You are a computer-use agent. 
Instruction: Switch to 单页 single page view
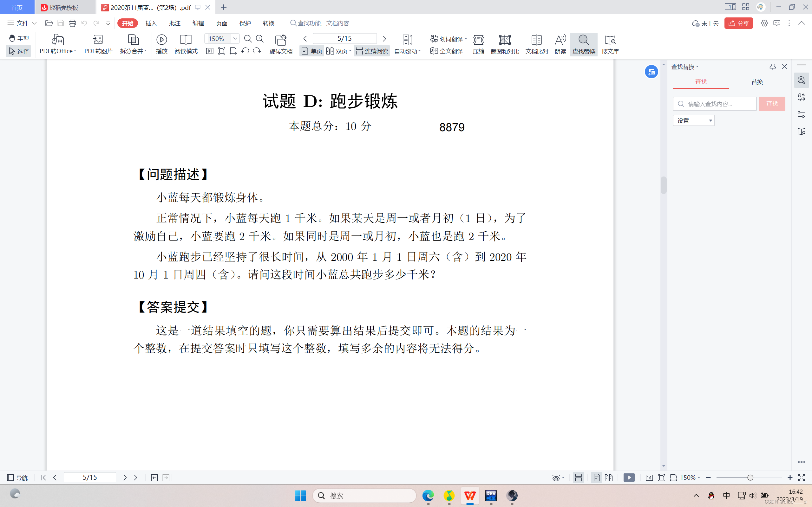tap(312, 51)
